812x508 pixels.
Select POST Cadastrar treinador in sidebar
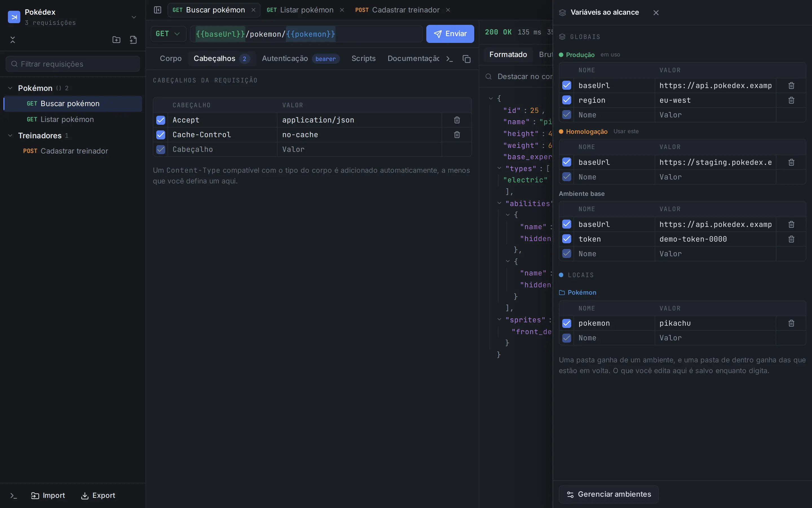tap(73, 151)
